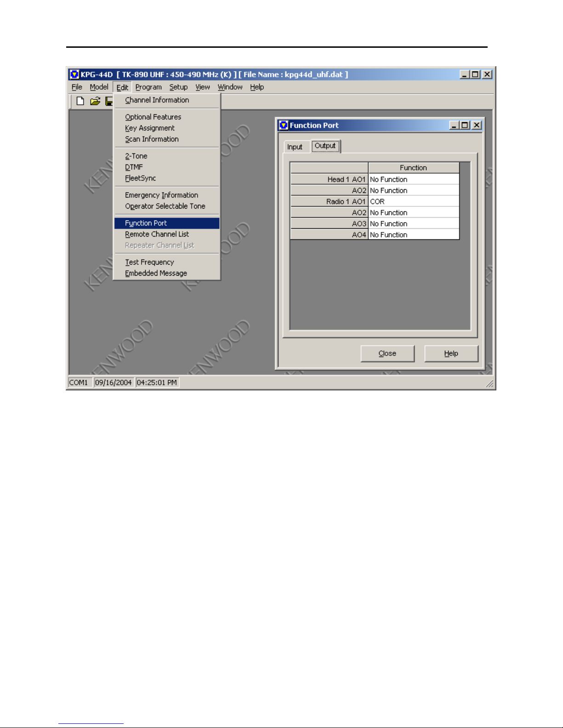This screenshot has width=563, height=728.
Task: Click the Edit menu header
Action: [x=122, y=87]
